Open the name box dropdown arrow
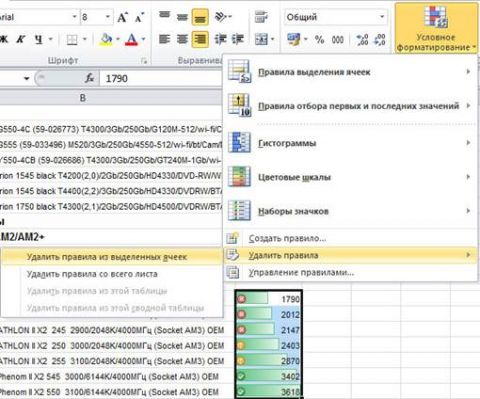 click(26, 79)
